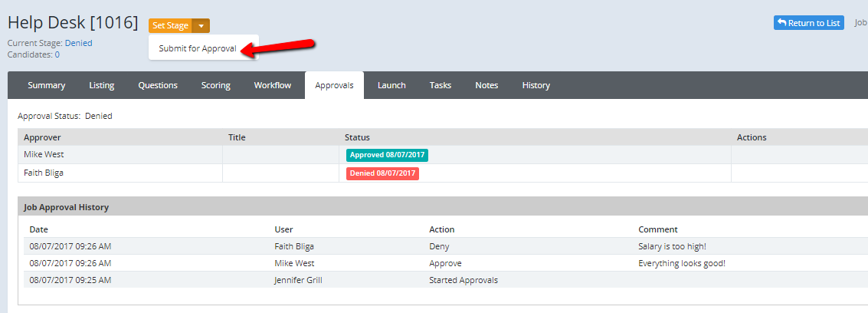Click the red Denied 08/07/2017 badge
The width and height of the screenshot is (868, 313).
pos(382,173)
